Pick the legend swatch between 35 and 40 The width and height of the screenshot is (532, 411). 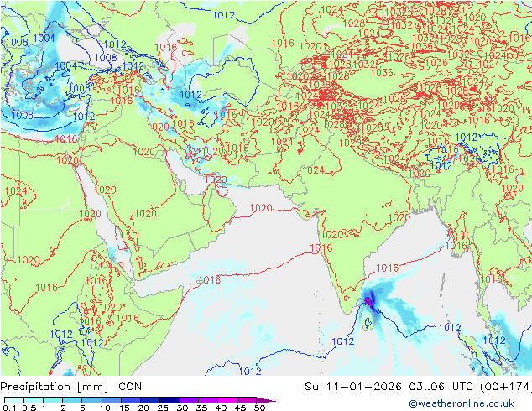pyautogui.click(x=208, y=400)
